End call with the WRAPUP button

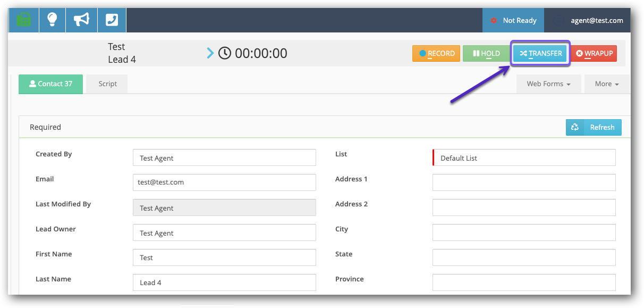point(594,53)
